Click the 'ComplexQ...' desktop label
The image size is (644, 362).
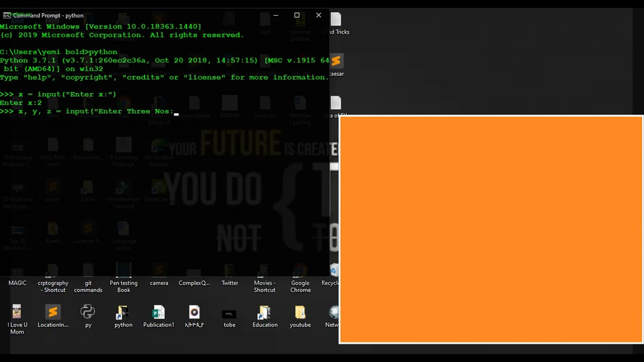click(194, 283)
